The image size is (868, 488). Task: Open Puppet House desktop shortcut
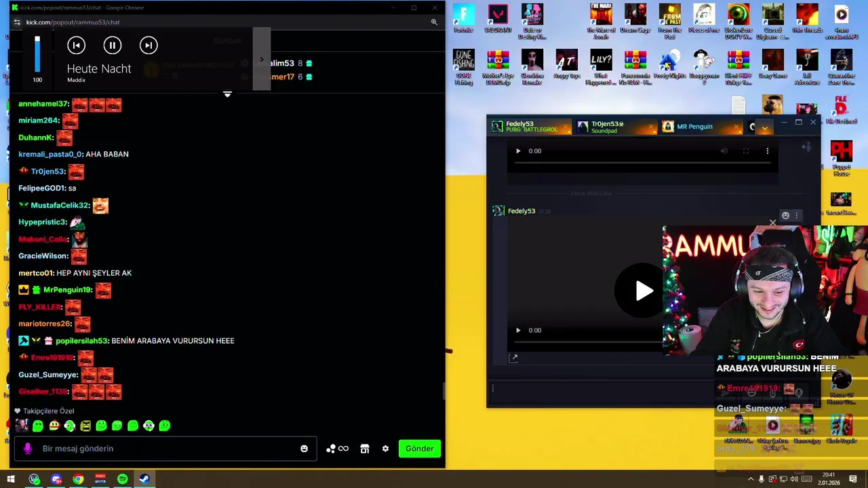[841, 158]
